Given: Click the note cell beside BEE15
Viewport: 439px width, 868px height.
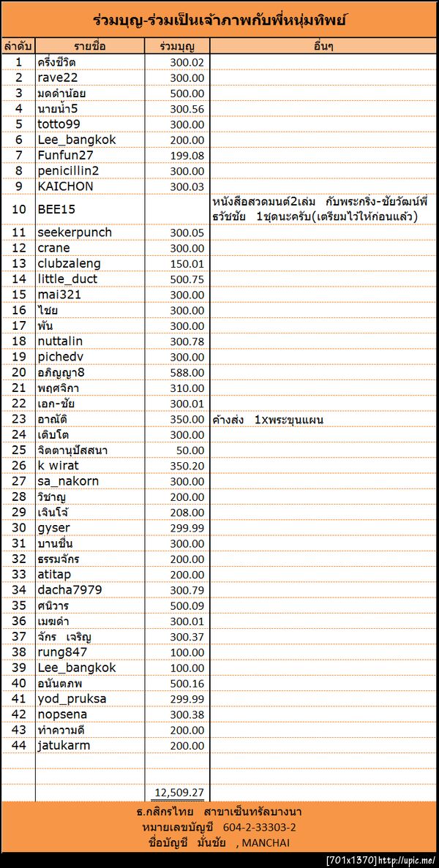Looking at the screenshot, I should click(322, 209).
